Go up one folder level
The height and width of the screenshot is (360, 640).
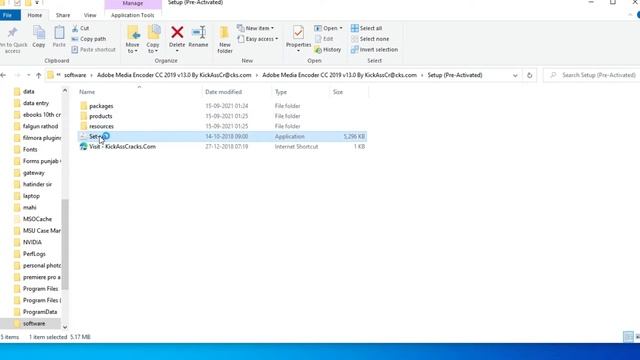coord(39,75)
